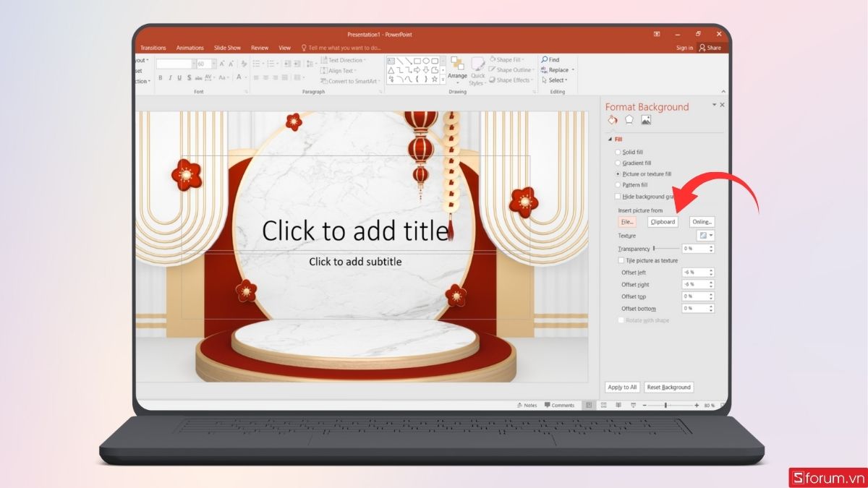
Task: Switch to the Animations ribbon tab
Action: click(x=190, y=47)
